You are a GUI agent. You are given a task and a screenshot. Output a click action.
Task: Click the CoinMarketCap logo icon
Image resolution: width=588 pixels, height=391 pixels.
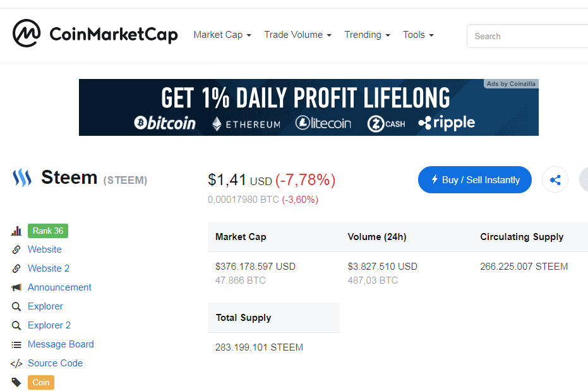point(27,33)
